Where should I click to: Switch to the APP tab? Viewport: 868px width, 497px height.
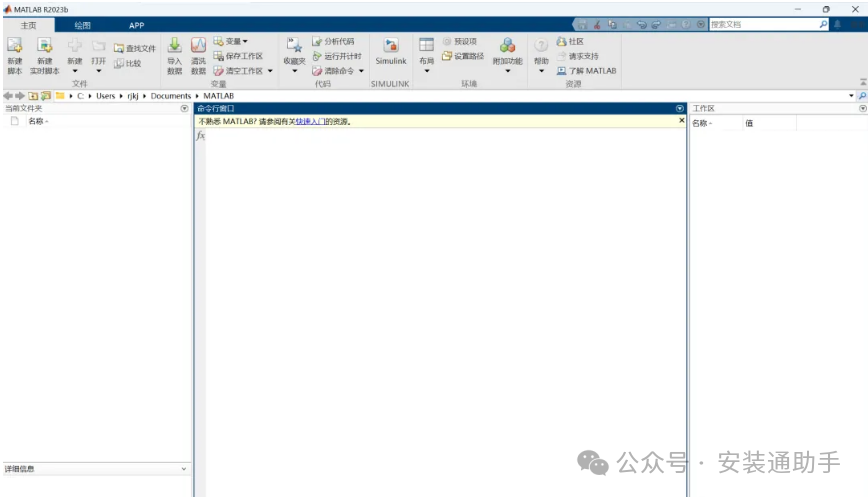coord(136,25)
